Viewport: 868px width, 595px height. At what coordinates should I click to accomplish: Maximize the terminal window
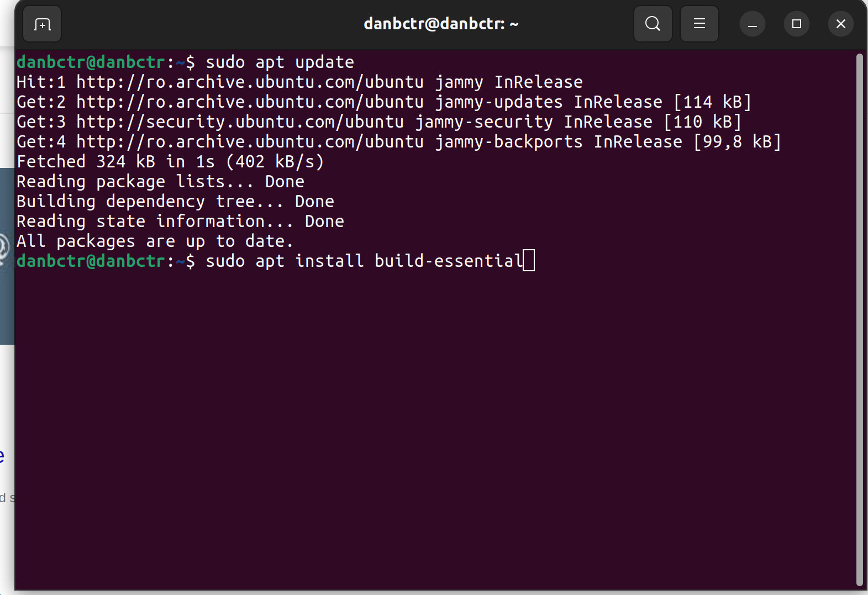click(796, 24)
